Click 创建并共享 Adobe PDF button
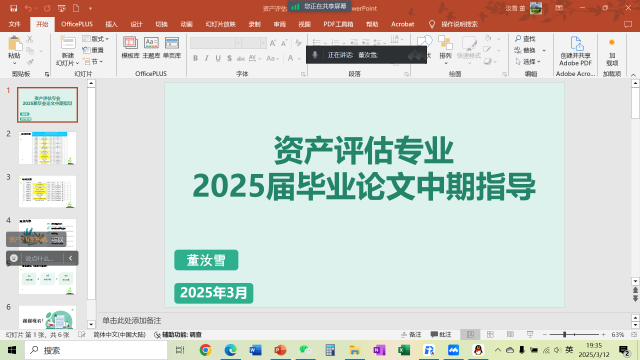Viewport: 640px width, 360px height. coord(576,51)
